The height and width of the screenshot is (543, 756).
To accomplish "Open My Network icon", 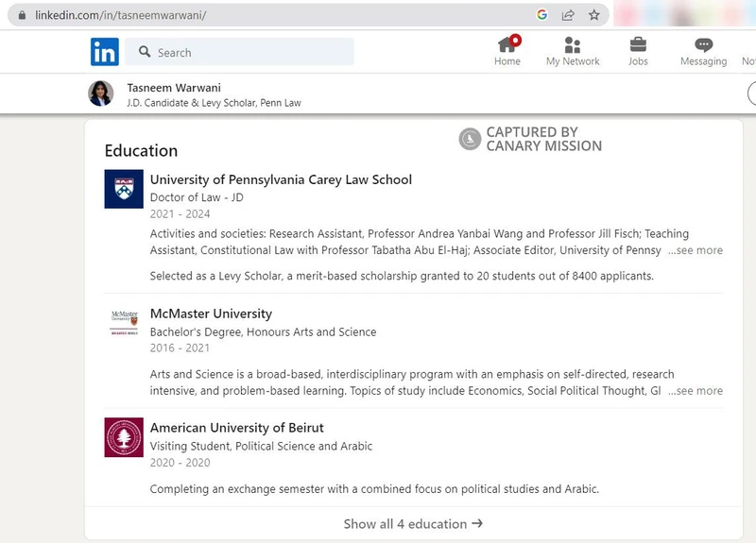I will [x=573, y=44].
